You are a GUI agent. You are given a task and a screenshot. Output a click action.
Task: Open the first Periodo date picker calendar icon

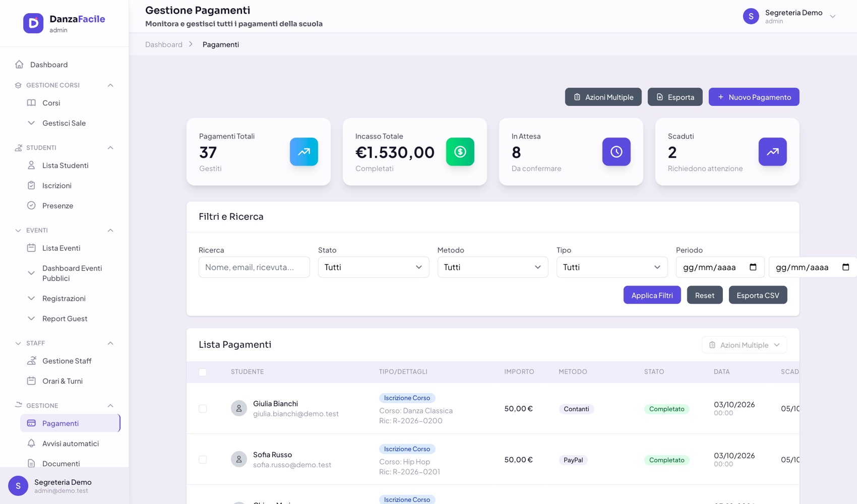click(x=753, y=267)
